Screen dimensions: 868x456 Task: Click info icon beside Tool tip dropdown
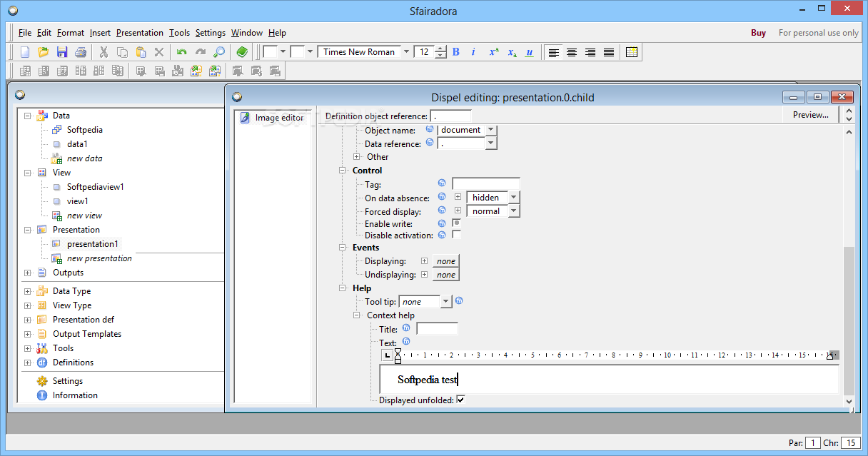click(x=459, y=301)
